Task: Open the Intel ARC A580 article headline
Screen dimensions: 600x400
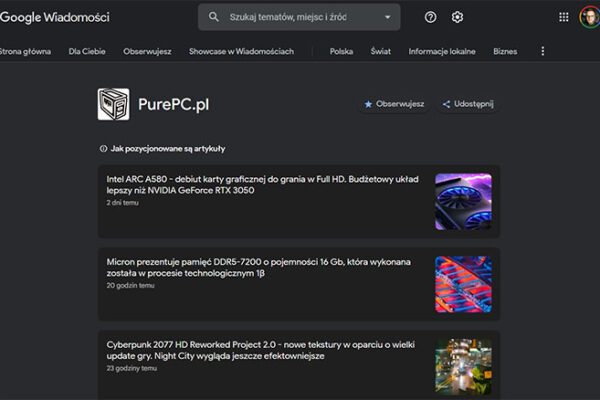Action: coord(262,184)
